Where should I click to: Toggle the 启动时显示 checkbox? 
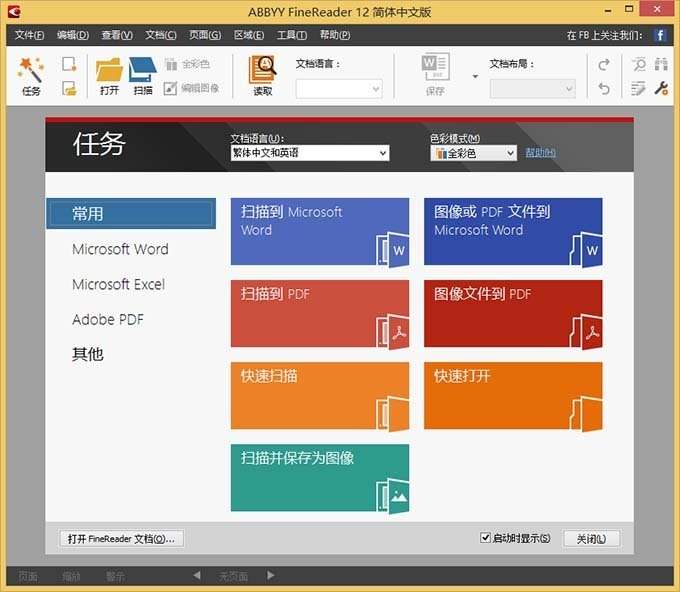(x=486, y=538)
